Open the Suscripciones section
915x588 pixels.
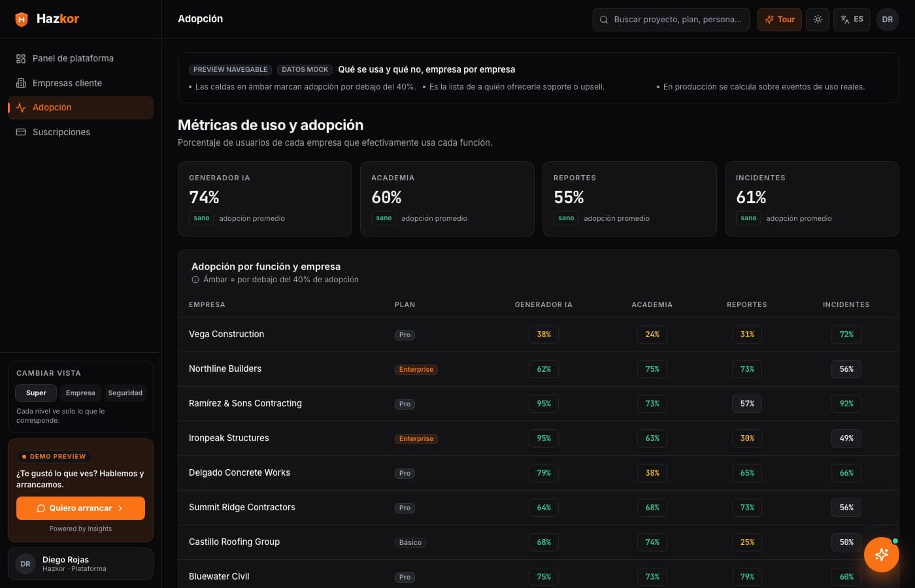80,132
